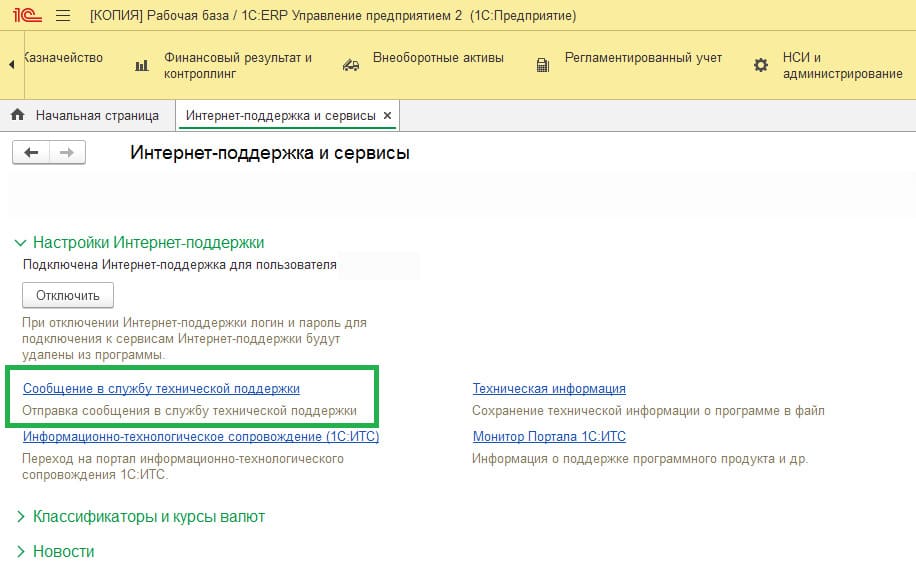Open the hamburger main menu
Viewport: 916px width, 565px height.
63,16
